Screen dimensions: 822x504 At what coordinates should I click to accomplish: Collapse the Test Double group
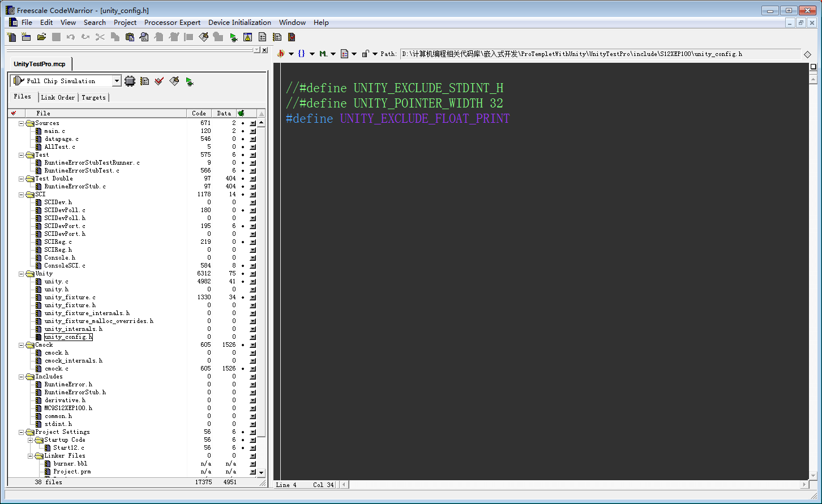tap(22, 178)
